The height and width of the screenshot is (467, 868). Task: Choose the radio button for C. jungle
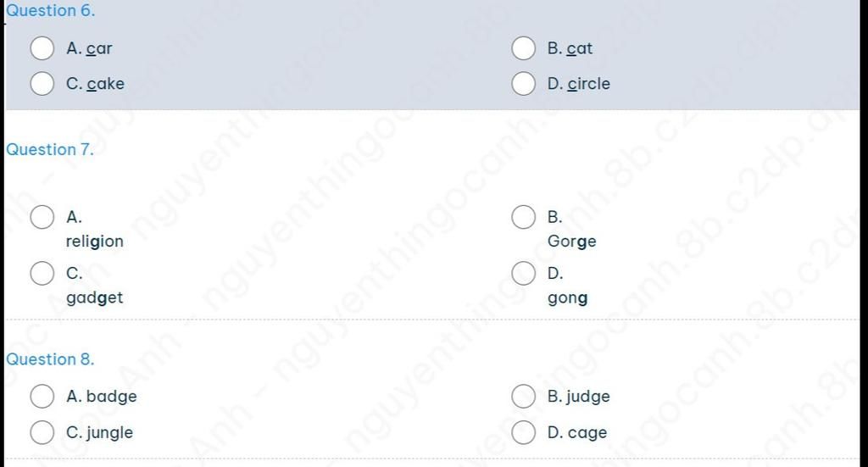pyautogui.click(x=42, y=432)
